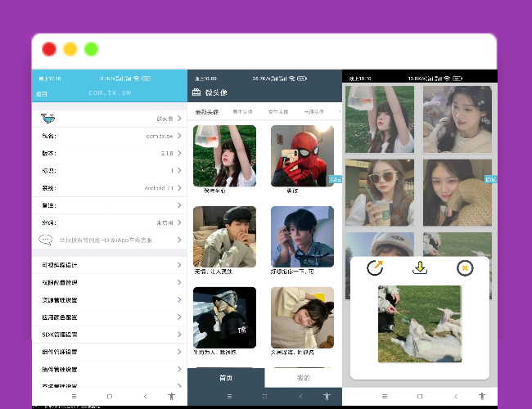Click the share arrow icon in popup

[375, 268]
